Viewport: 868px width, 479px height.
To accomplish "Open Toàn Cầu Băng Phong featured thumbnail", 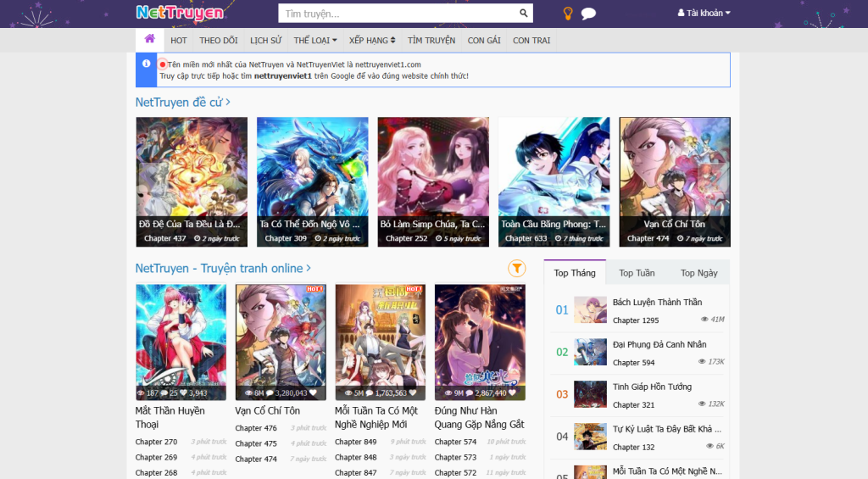I will [x=554, y=181].
